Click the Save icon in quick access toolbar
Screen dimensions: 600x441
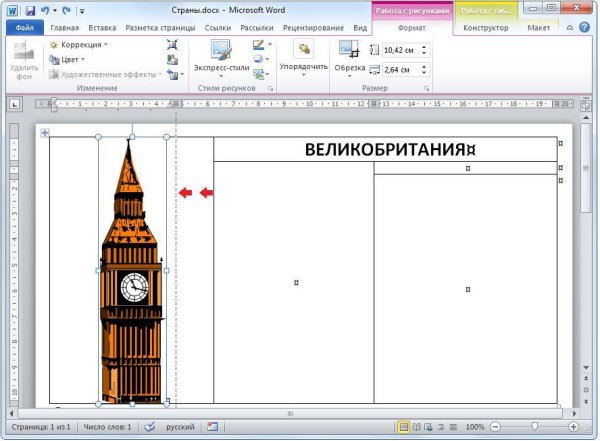[30, 10]
